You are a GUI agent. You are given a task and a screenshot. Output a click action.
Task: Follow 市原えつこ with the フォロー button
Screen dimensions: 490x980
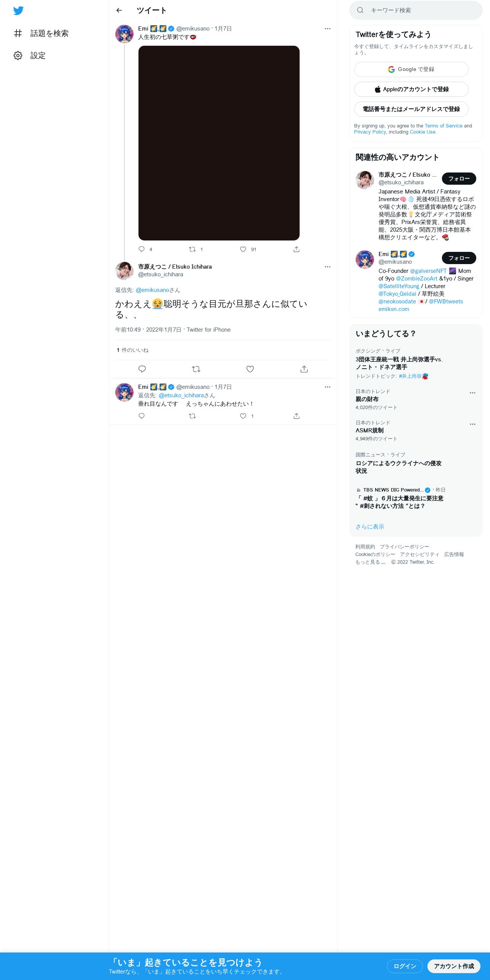point(459,179)
